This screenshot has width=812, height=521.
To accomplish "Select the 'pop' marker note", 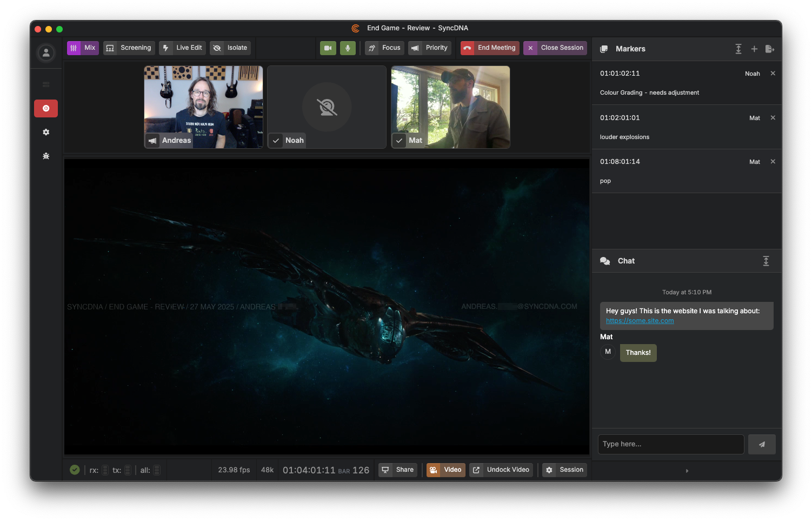I will pos(605,181).
